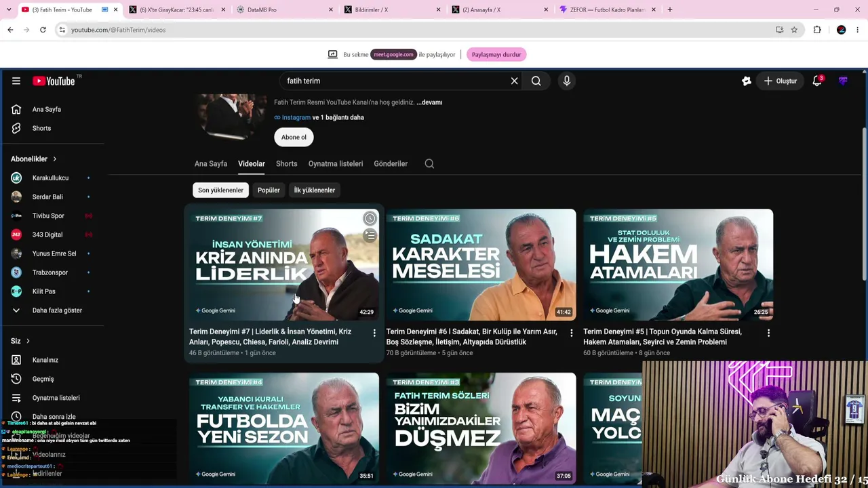Go to the YouTube logo home link
This screenshot has height=488, width=868.
54,81
